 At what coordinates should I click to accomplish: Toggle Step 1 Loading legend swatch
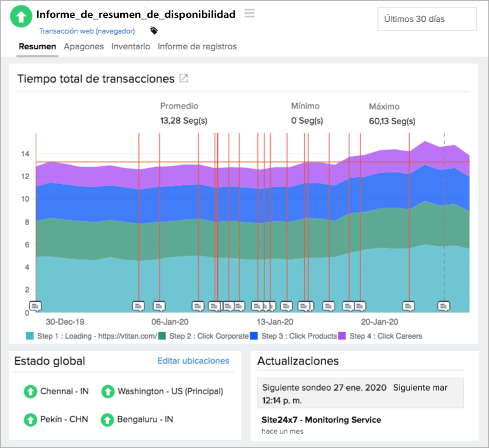[x=30, y=336]
